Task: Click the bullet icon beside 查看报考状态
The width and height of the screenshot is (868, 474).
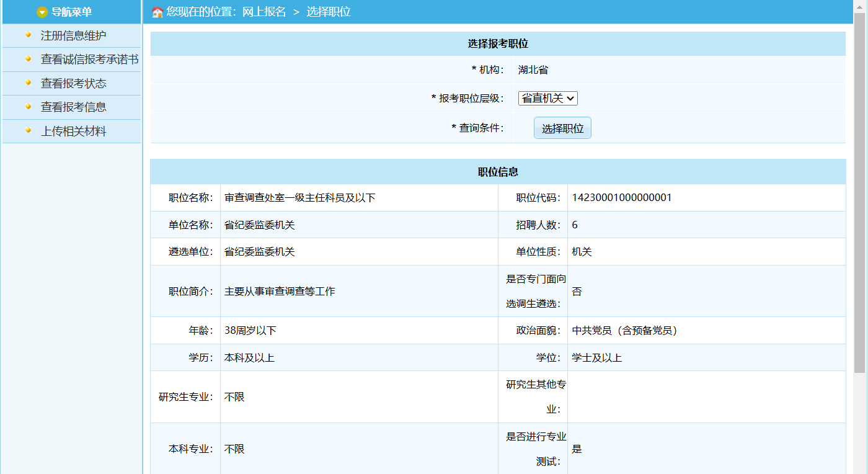Action: coord(28,83)
